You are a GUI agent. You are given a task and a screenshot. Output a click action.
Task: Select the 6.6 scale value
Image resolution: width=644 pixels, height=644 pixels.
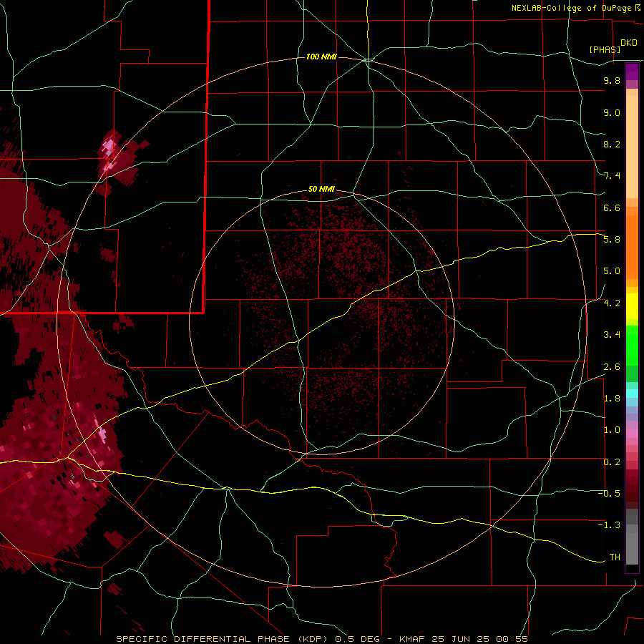click(x=612, y=208)
